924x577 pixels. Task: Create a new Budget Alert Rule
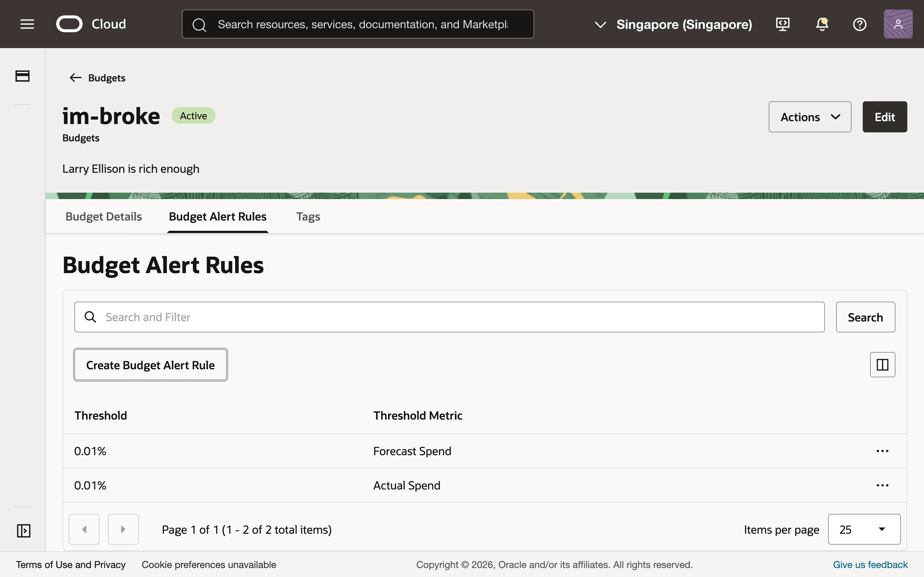point(150,365)
